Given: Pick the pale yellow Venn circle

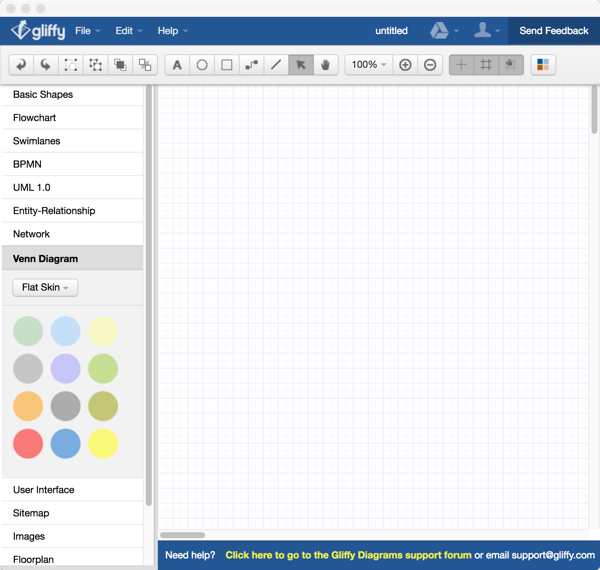Looking at the screenshot, I should tap(103, 331).
